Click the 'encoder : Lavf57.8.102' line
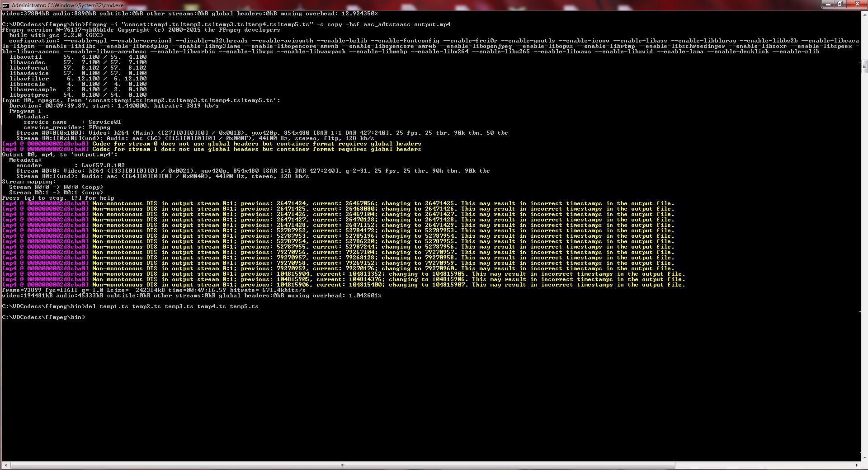The height and width of the screenshot is (470, 868). coord(71,165)
